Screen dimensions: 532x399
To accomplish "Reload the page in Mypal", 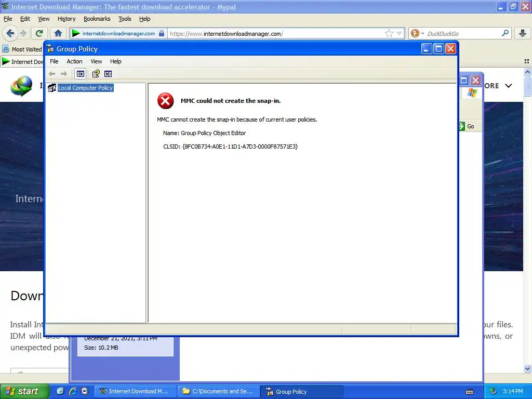I will point(39,33).
